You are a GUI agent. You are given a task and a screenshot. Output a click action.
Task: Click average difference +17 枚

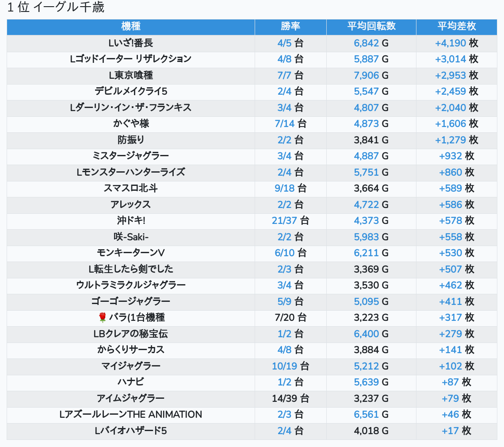[x=456, y=431]
